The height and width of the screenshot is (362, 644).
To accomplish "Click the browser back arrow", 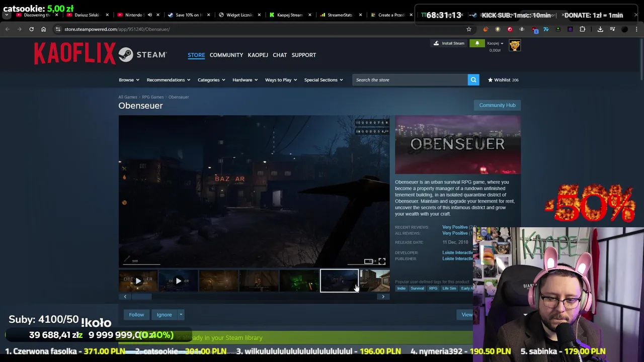I will (7, 29).
